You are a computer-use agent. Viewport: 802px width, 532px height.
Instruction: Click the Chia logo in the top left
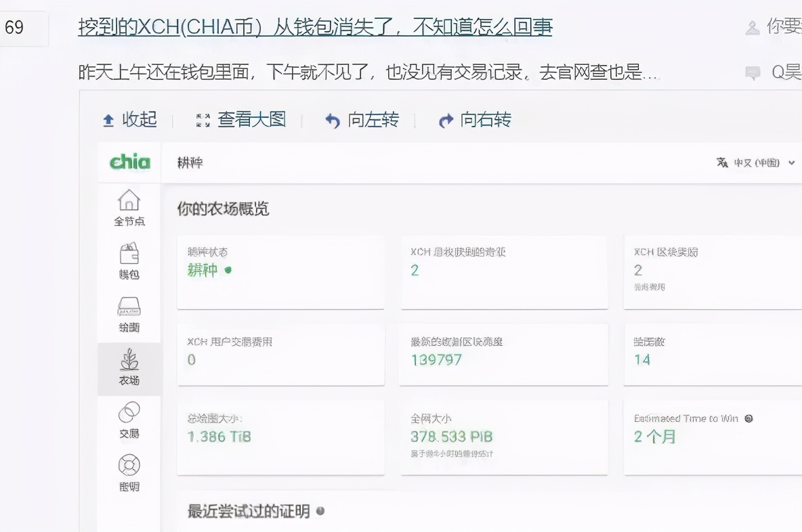(129, 162)
